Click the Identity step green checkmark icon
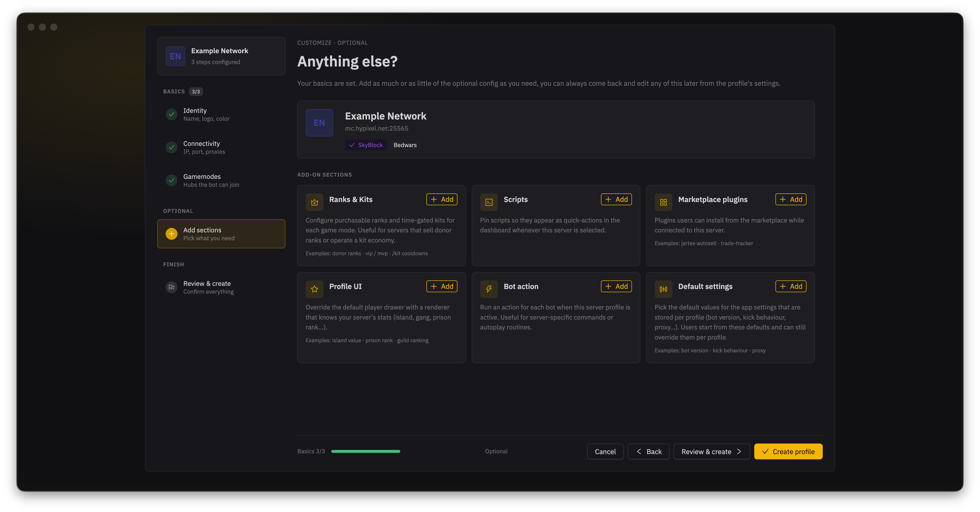 tap(172, 114)
